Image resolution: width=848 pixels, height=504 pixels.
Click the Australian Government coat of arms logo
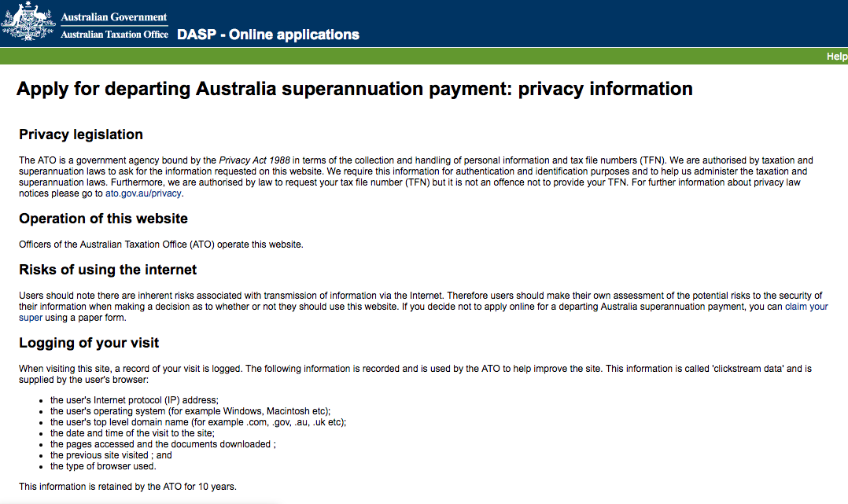(28, 21)
